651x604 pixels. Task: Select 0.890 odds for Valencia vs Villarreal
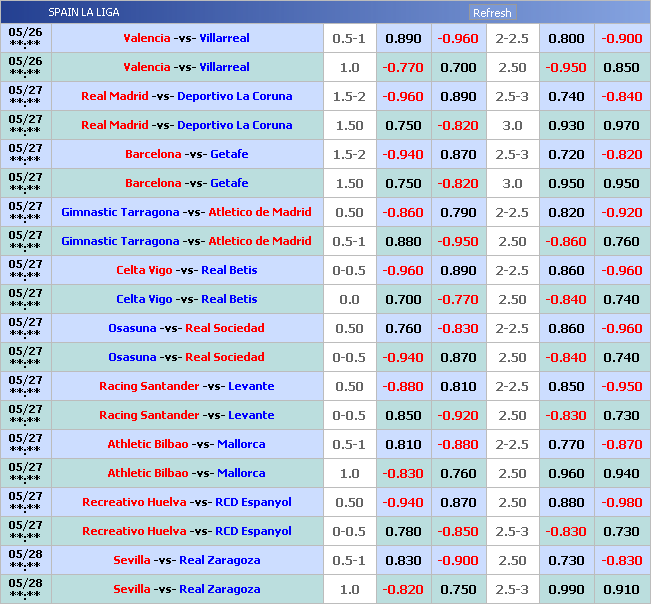click(x=403, y=38)
